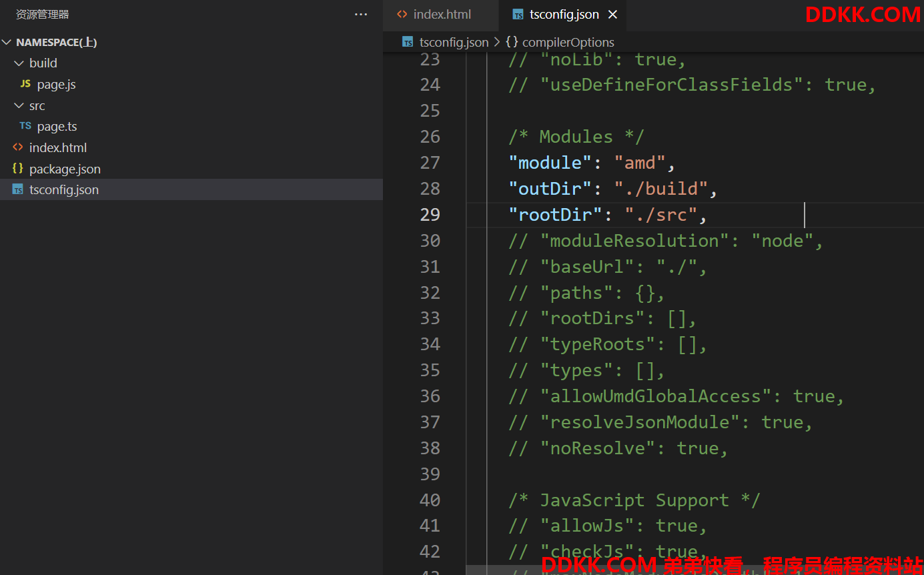Image resolution: width=924 pixels, height=575 pixels.
Task: Click the /* Modules */ comment
Action: (x=576, y=137)
